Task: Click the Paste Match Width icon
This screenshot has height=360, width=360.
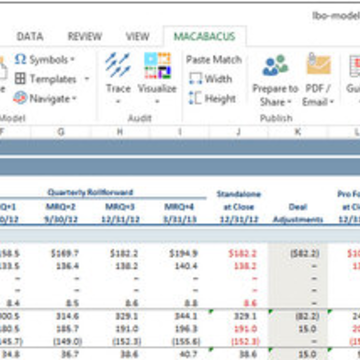Action: pyautogui.click(x=195, y=79)
